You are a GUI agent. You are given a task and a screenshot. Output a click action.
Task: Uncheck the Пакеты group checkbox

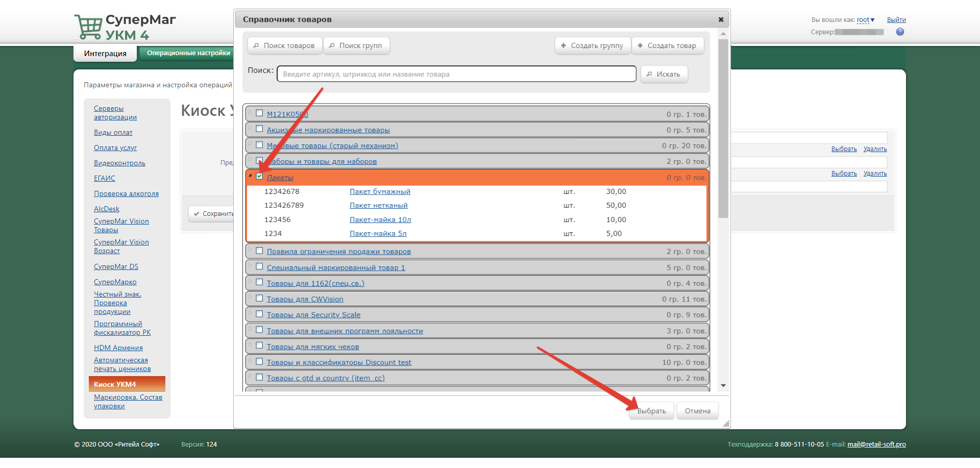pos(259,176)
